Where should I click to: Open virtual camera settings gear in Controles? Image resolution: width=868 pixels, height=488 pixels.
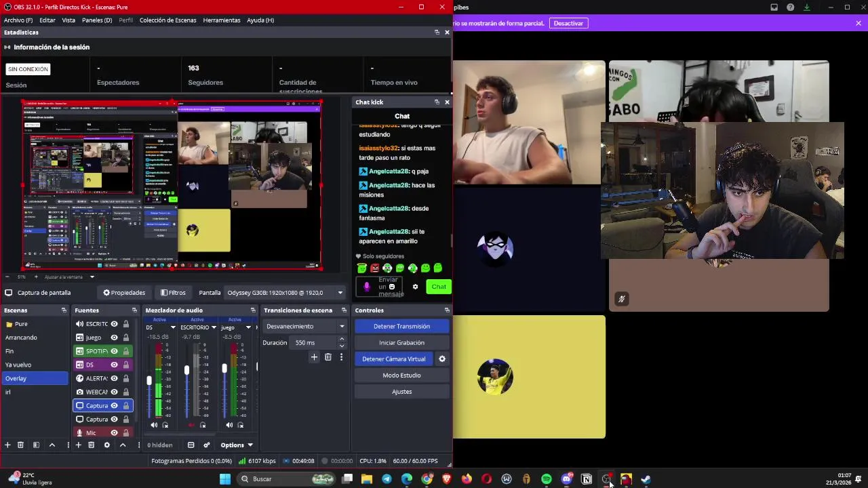pyautogui.click(x=442, y=359)
